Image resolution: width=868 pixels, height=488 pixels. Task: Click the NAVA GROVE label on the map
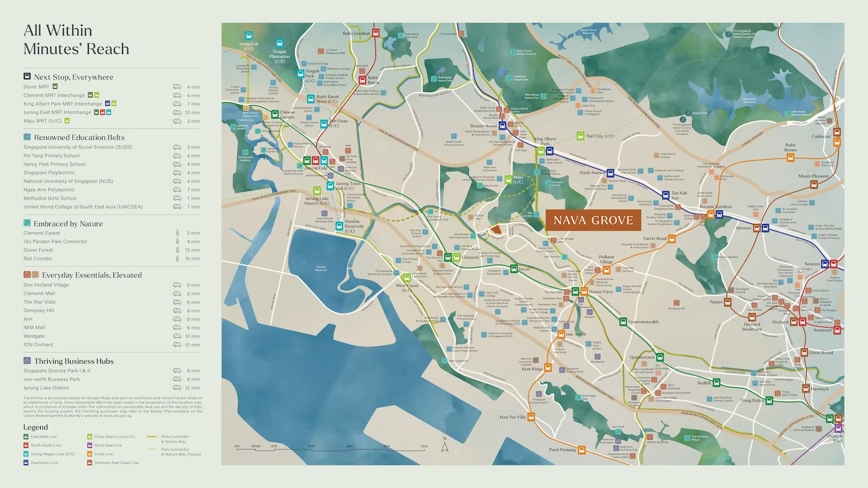[593, 220]
